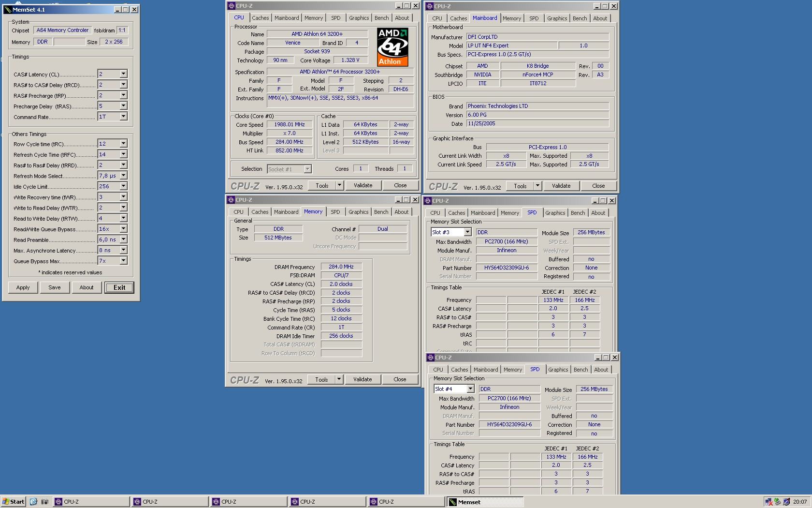Click Tools button in CPU-Z CPU window

click(x=322, y=185)
